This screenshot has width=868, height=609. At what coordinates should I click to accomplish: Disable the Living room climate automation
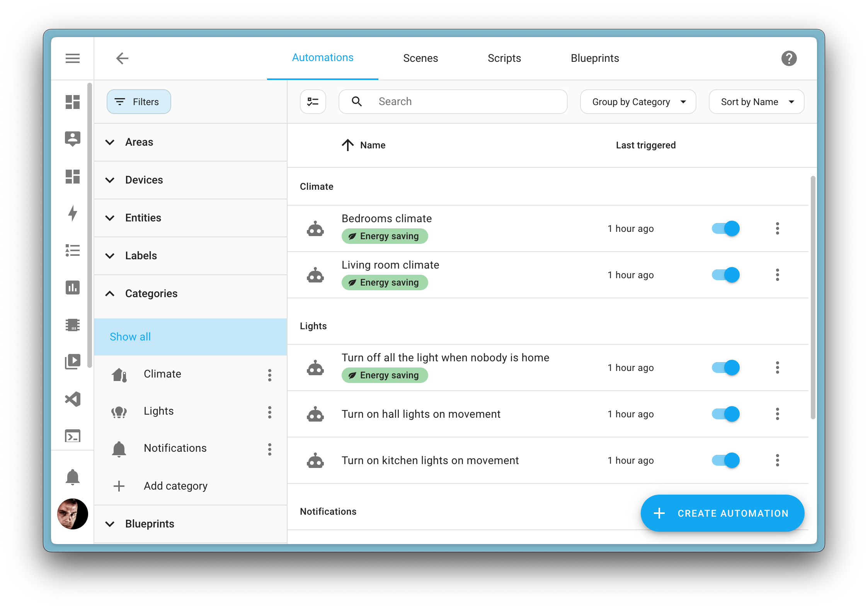(725, 275)
